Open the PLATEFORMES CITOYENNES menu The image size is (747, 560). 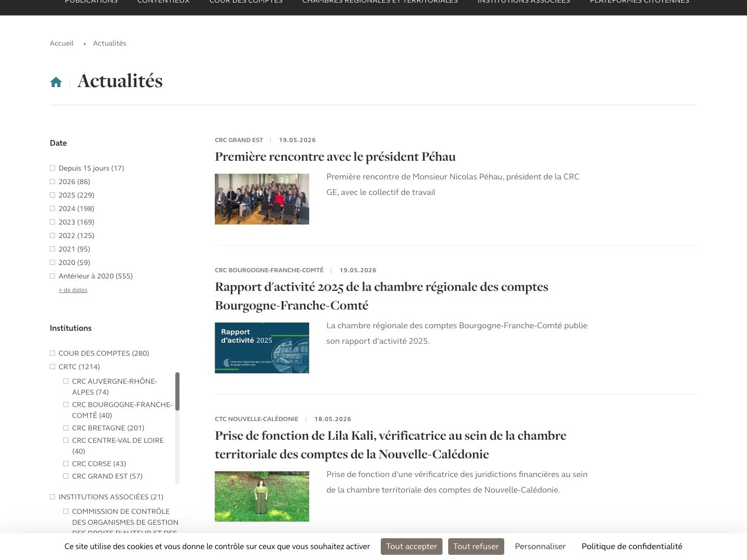640,2
